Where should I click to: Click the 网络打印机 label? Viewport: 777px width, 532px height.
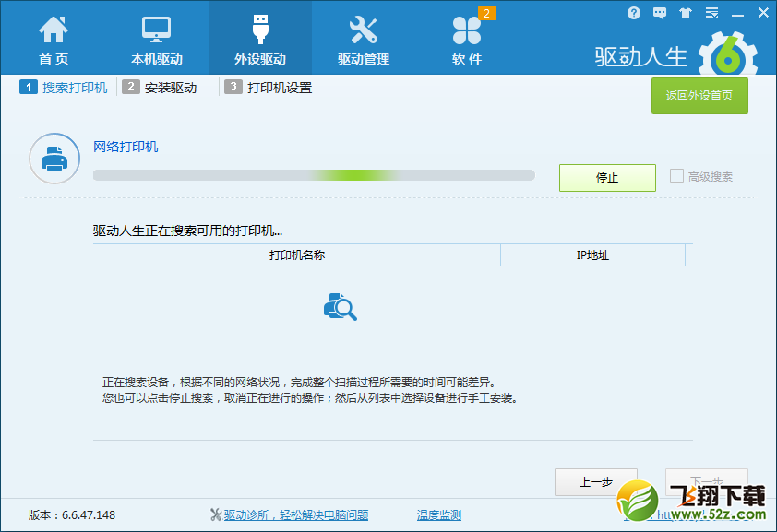click(126, 147)
